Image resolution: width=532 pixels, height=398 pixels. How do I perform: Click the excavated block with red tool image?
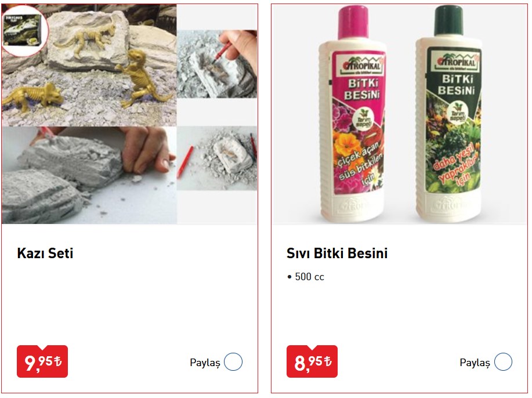tap(217, 158)
